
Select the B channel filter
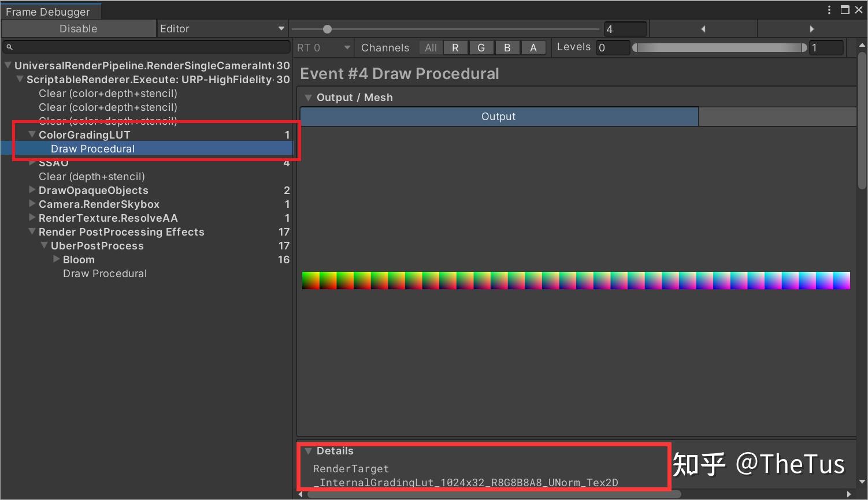(507, 47)
